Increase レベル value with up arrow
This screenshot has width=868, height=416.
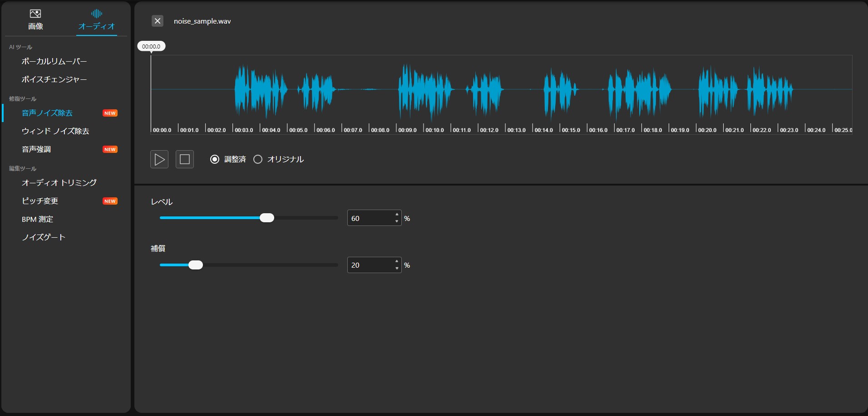[397, 215]
